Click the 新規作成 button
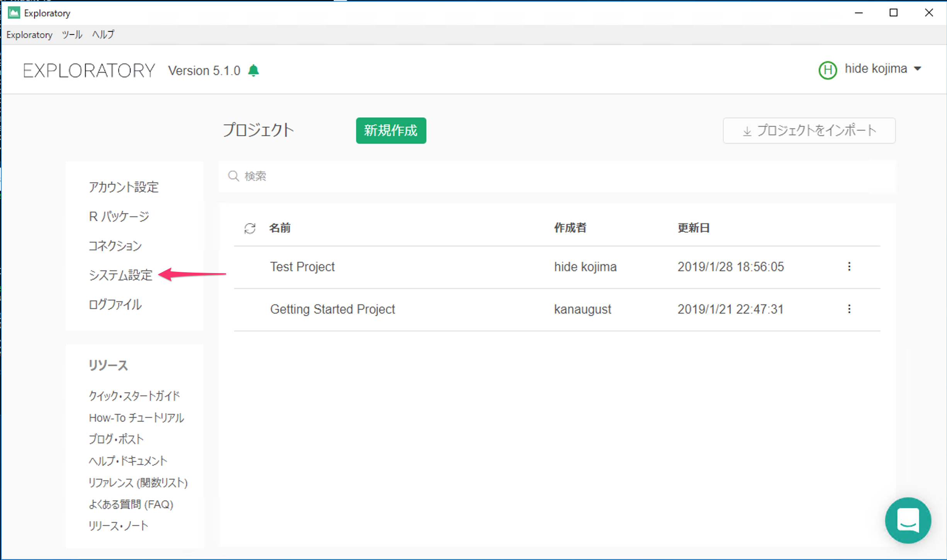Viewport: 947px width, 560px height. tap(391, 131)
